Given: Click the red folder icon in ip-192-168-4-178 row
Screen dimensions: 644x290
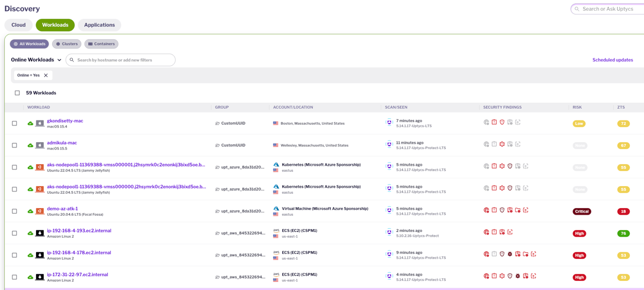Looking at the screenshot, I should [x=526, y=254].
